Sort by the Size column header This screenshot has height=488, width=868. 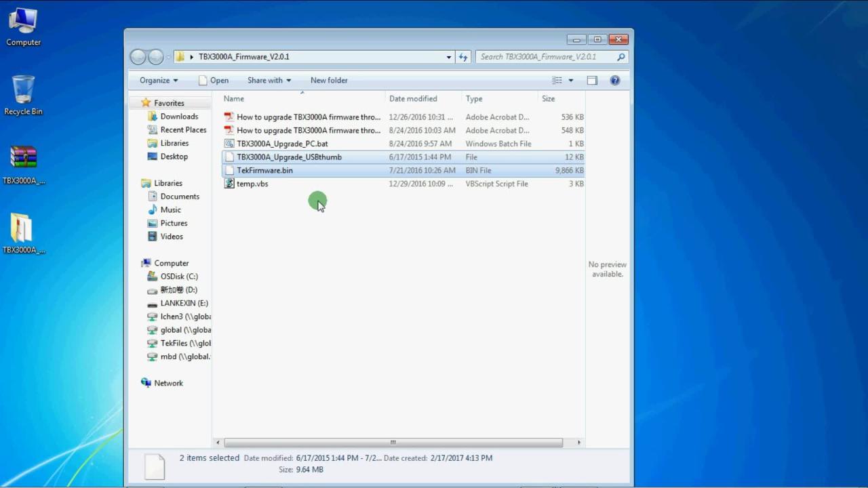point(548,98)
